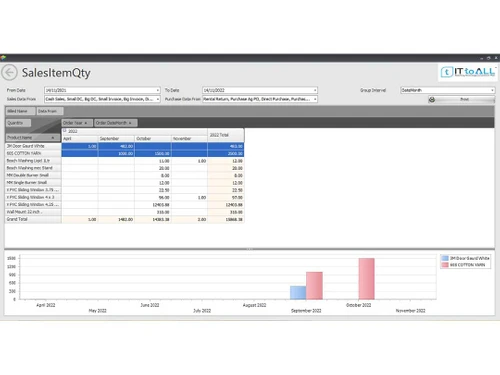Select the November column header
The height and width of the screenshot is (375, 500).
pyautogui.click(x=189, y=139)
